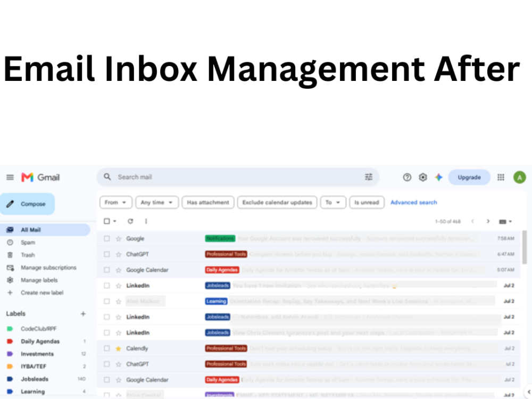Screen dimensions: 532x399
Task: Open search options sliders icon
Action: tap(369, 177)
